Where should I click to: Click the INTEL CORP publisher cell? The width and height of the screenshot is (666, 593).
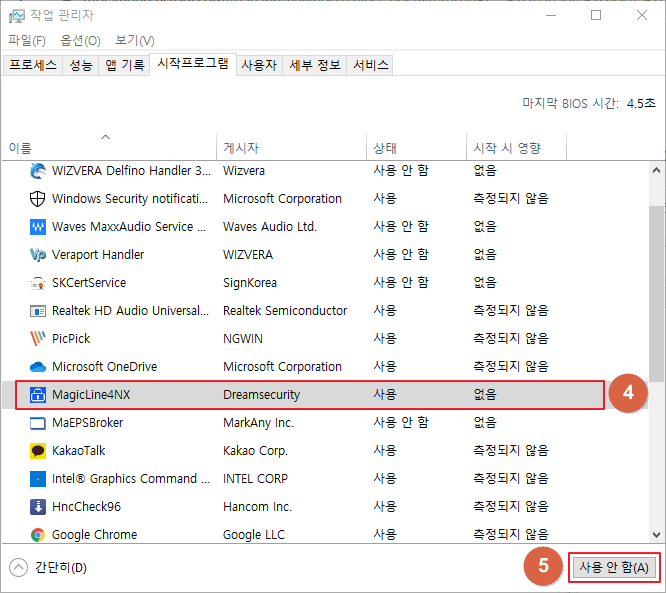click(x=255, y=479)
